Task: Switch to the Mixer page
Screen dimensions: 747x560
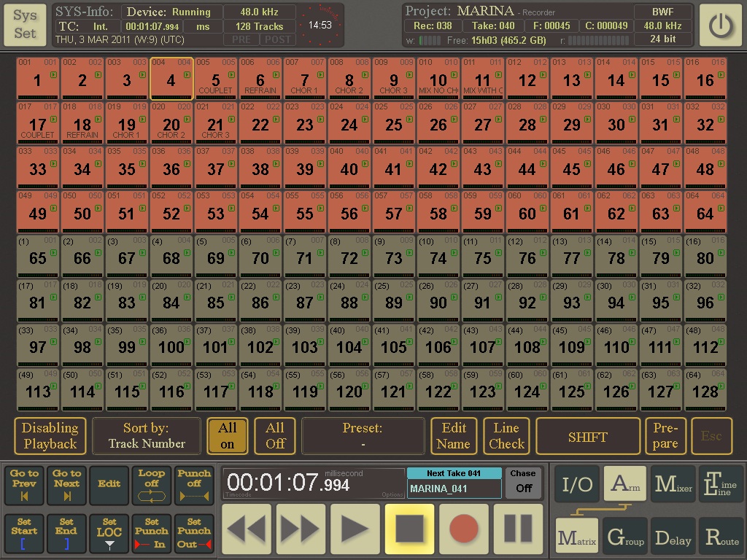Action: pos(673,484)
